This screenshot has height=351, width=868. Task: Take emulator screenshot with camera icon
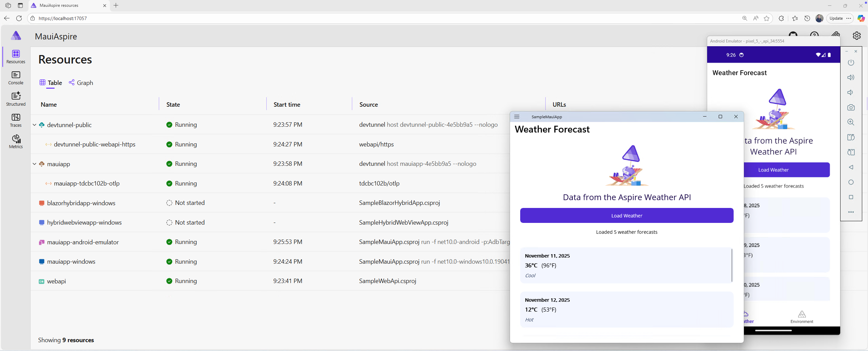coord(851,107)
